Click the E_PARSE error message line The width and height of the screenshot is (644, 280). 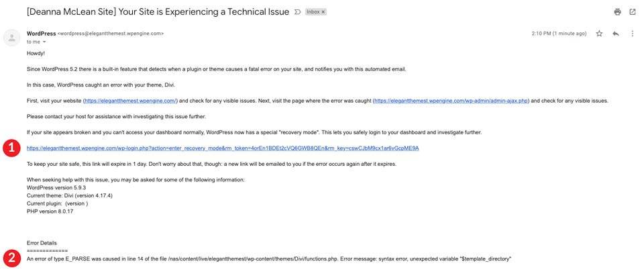click(x=269, y=259)
